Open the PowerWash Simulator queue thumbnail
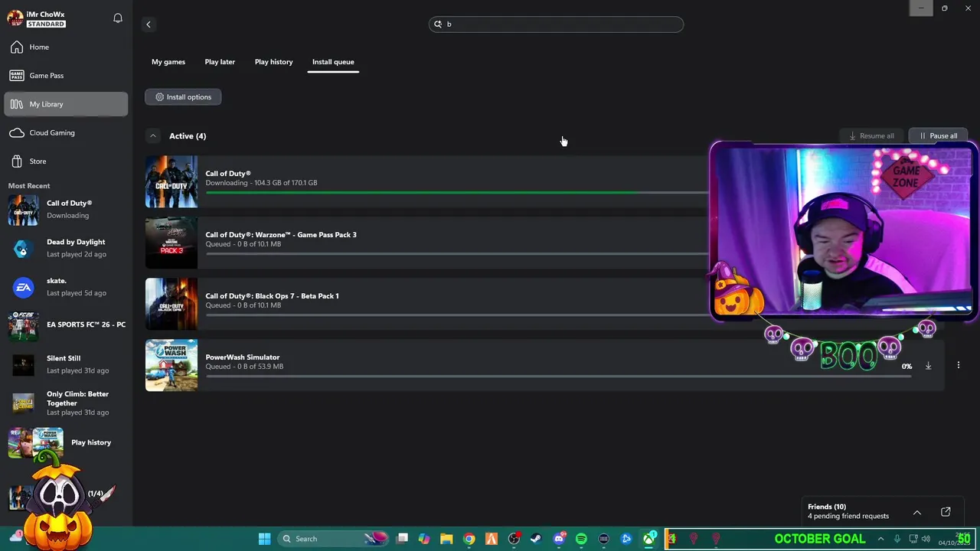Viewport: 980px width, 551px height. click(x=171, y=366)
